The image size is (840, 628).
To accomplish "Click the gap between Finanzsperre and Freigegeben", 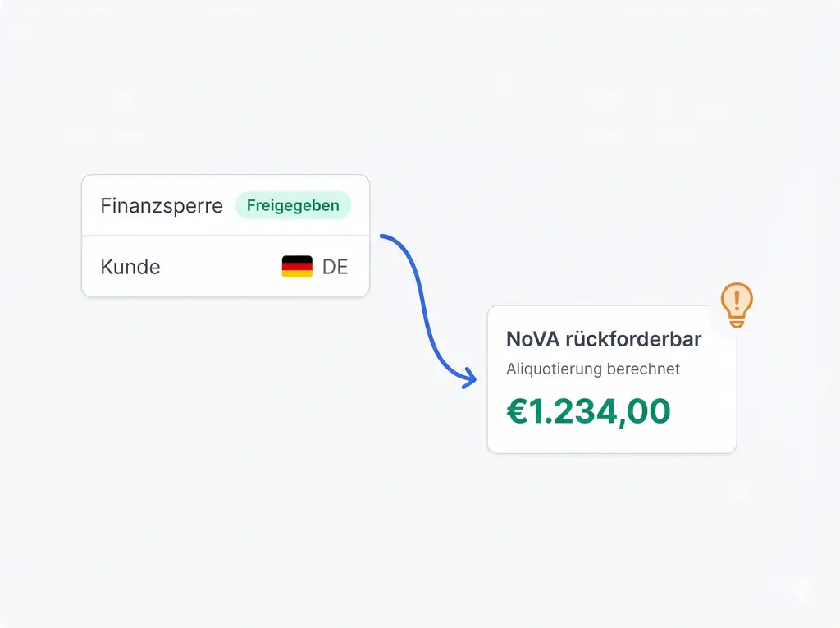I will pos(229,205).
